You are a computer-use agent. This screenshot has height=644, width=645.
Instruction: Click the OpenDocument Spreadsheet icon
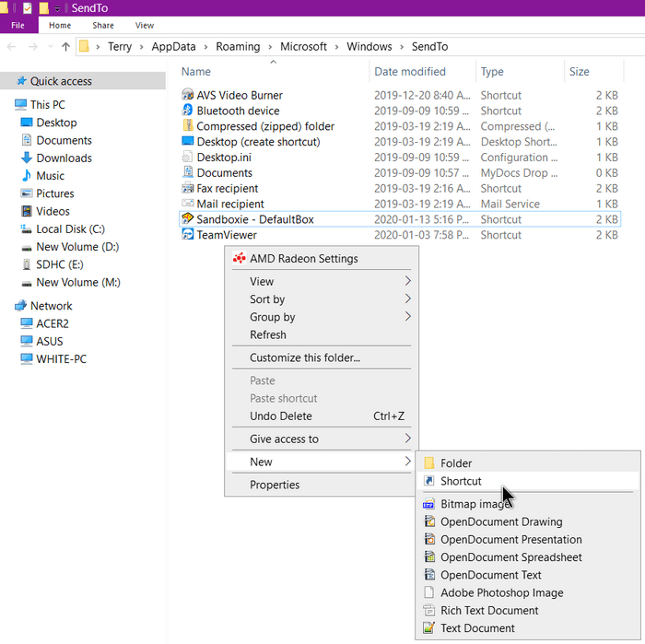coord(429,556)
